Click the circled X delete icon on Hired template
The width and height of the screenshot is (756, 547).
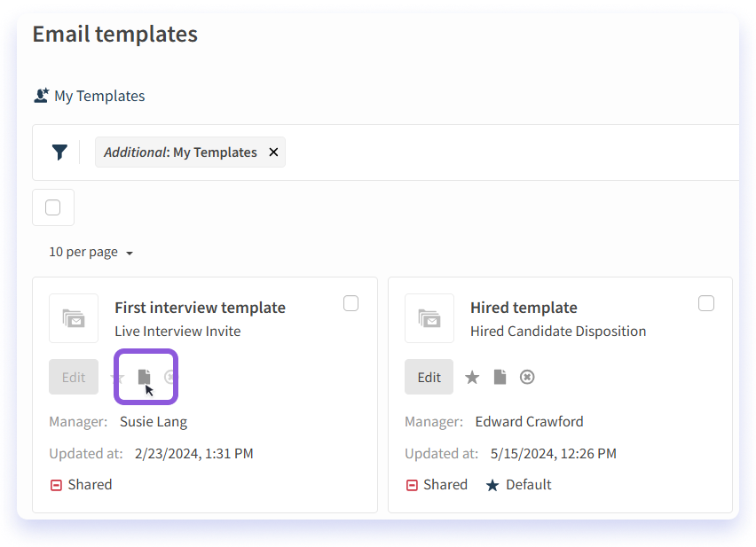pyautogui.click(x=527, y=377)
